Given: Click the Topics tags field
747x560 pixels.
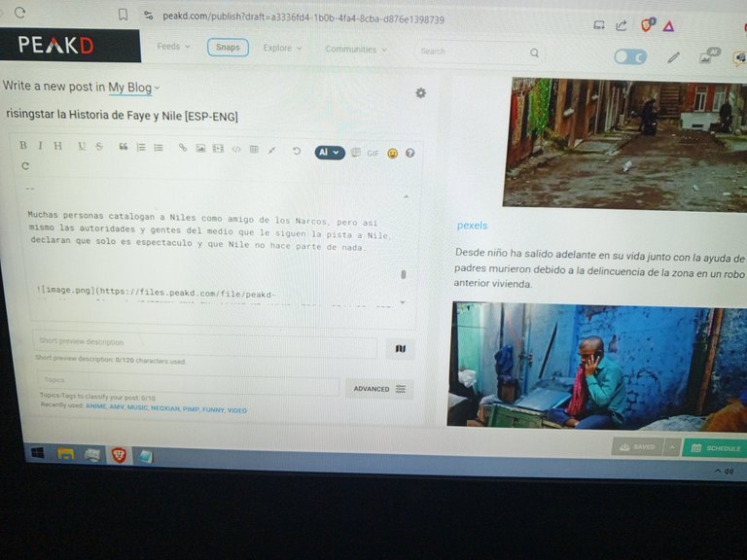Looking at the screenshot, I should (189, 383).
